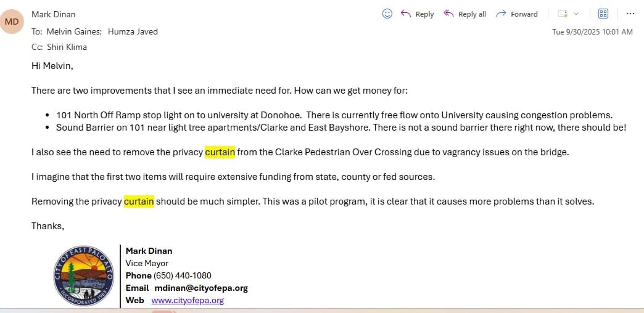This screenshot has width=644, height=313.
Task: Click sender name Mark Dinan
Action: (x=54, y=14)
